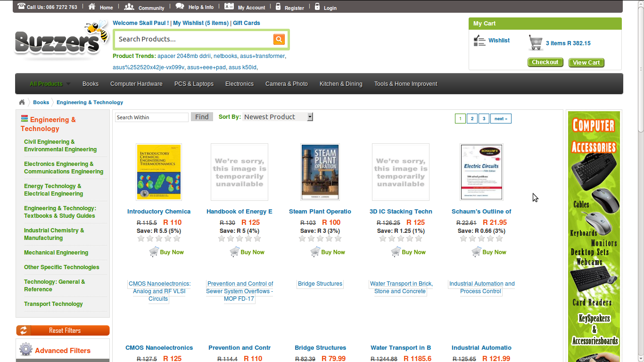Click the Help & Info speech bubble icon

click(179, 6)
